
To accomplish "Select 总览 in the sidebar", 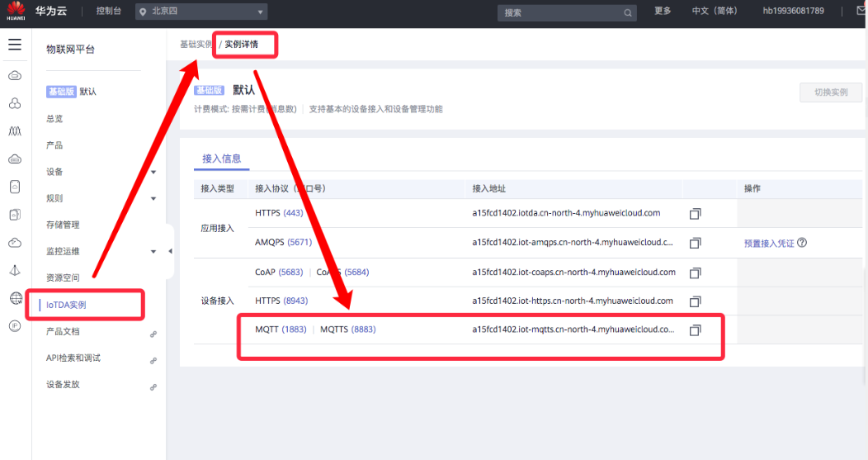I will 54,119.
